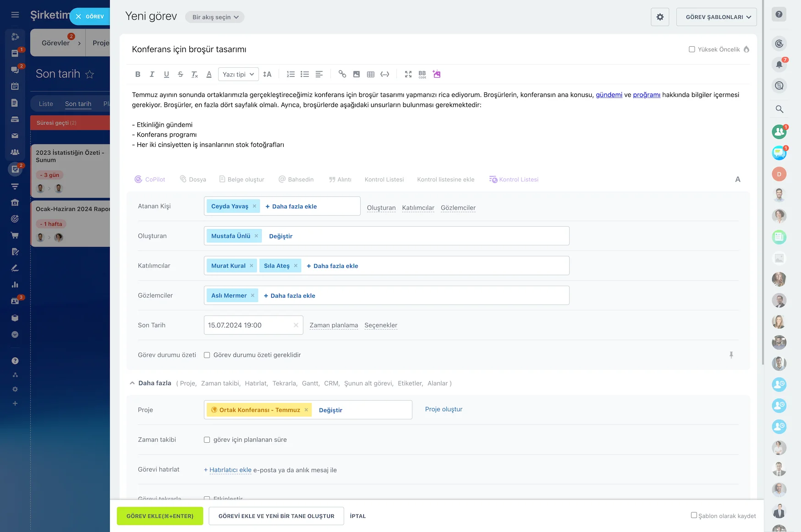
Task: Apply italic formatting
Action: 152,74
